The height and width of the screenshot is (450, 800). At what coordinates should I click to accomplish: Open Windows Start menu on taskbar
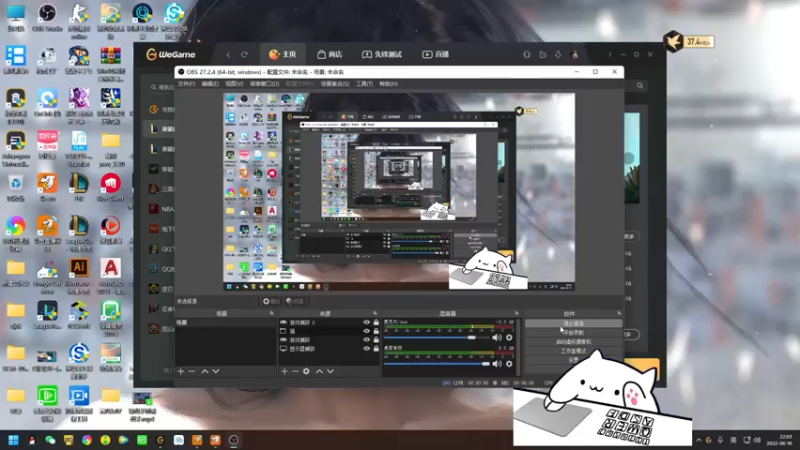point(13,440)
